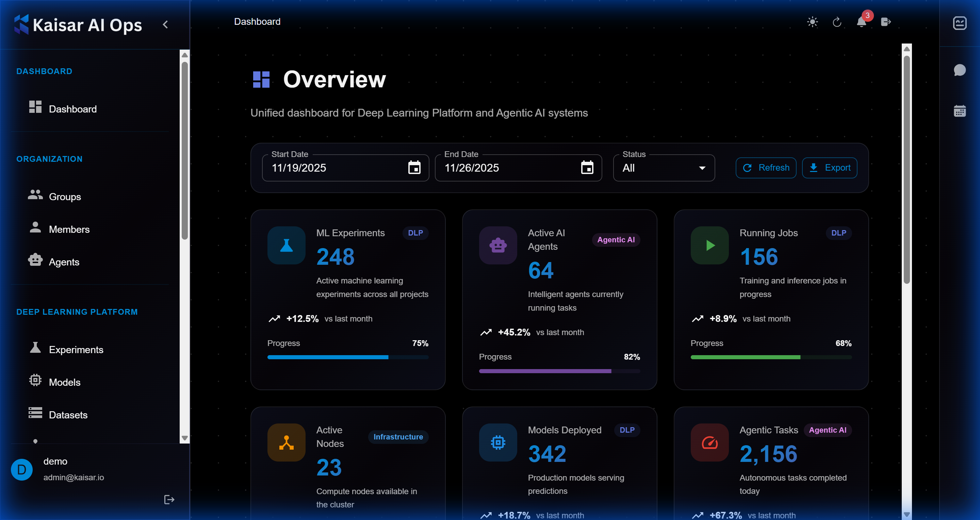Open the Status dropdown showing All
Viewport: 980px width, 520px height.
664,168
